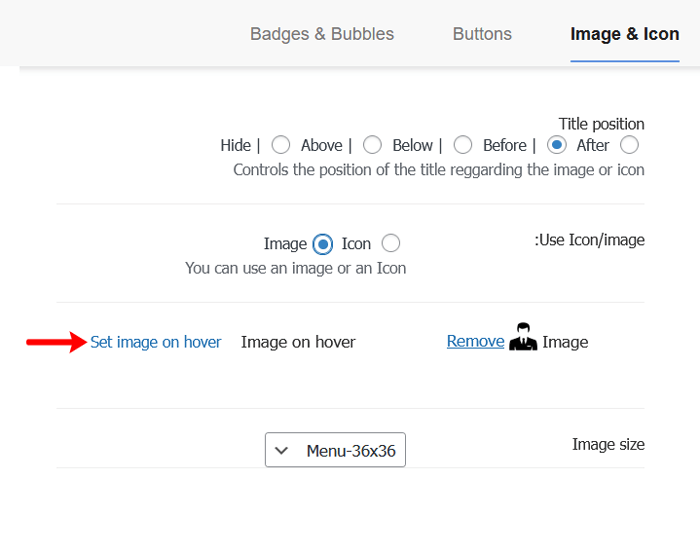Click the selected radio between Image and Icon

point(322,244)
